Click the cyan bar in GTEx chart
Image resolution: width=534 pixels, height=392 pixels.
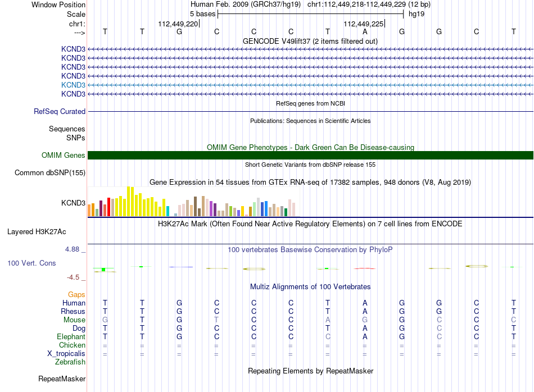point(168,211)
